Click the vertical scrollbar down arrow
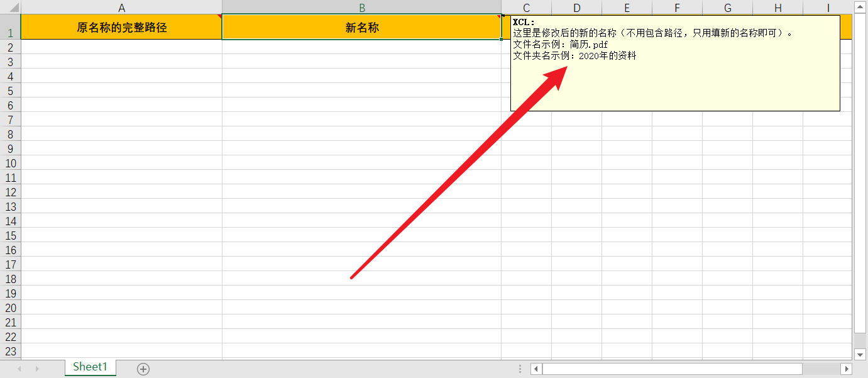868x378 pixels. (860, 354)
